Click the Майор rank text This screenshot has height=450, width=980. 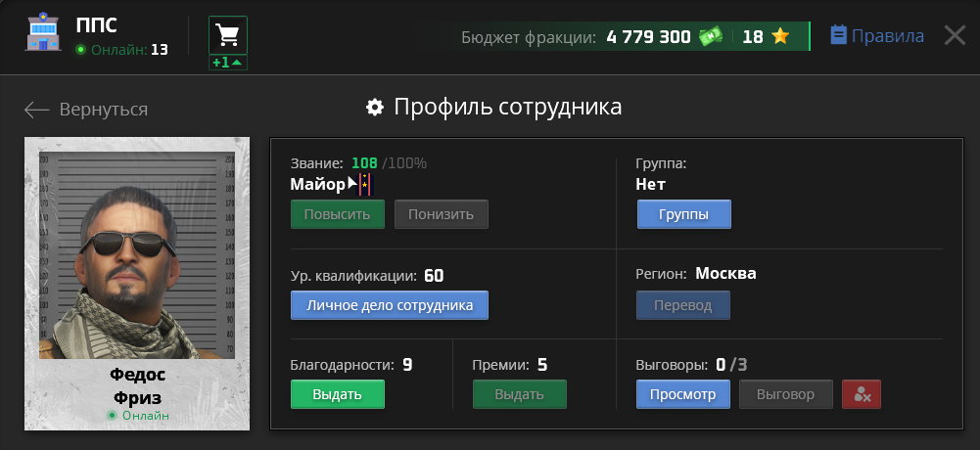click(x=317, y=184)
